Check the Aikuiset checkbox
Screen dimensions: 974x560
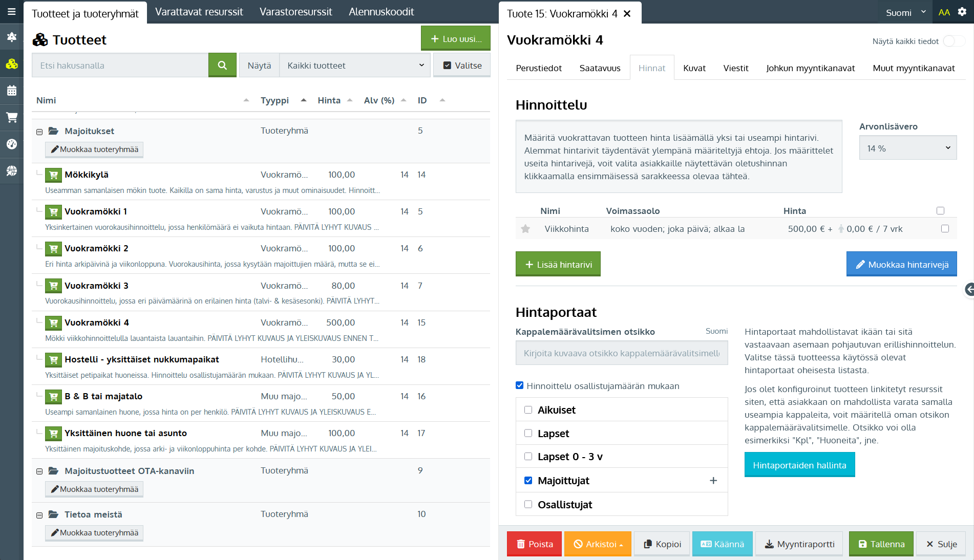coord(528,410)
